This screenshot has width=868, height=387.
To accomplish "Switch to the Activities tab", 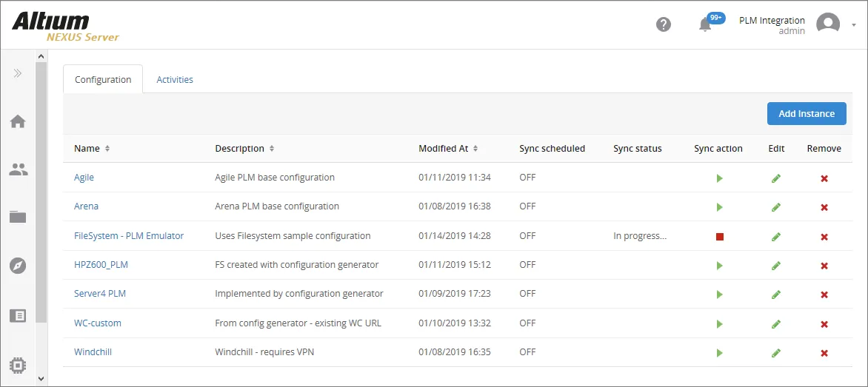I will pyautogui.click(x=175, y=80).
